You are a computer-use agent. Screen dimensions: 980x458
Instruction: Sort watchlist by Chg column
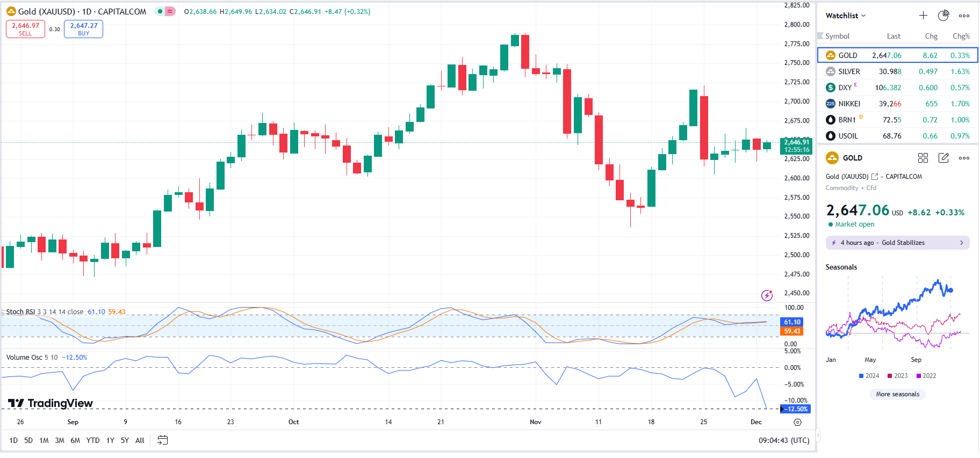click(x=931, y=36)
